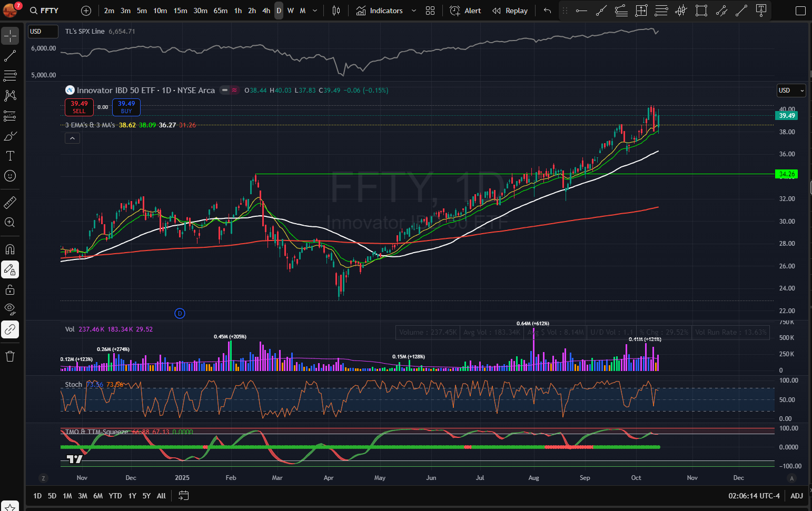Open the brush tools group
The height and width of the screenshot is (511, 812).
(10, 136)
